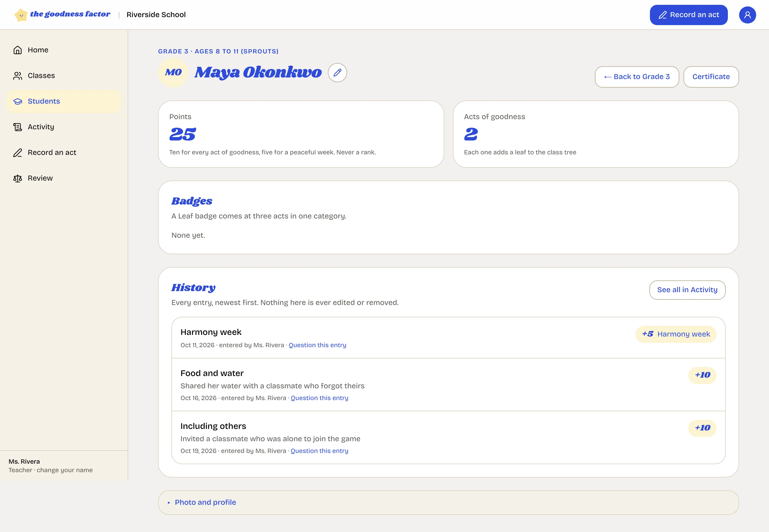Open the Certificate button
This screenshot has width=769, height=532.
click(711, 77)
